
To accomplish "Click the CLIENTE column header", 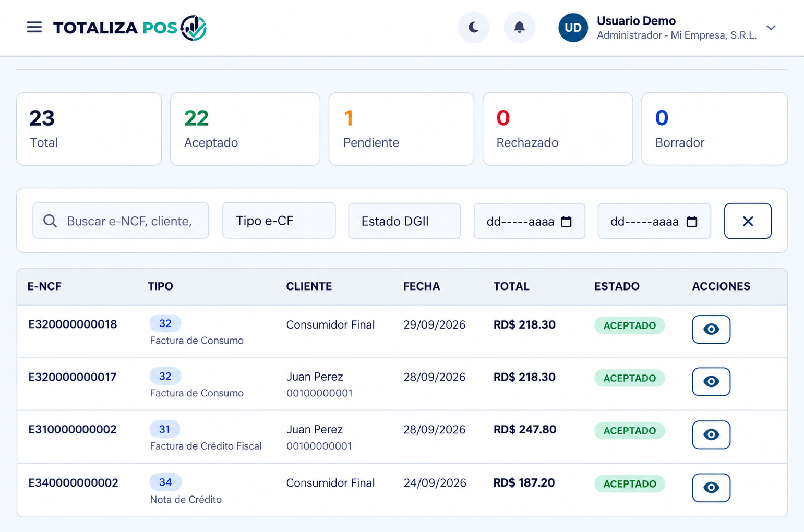I will [x=309, y=286].
